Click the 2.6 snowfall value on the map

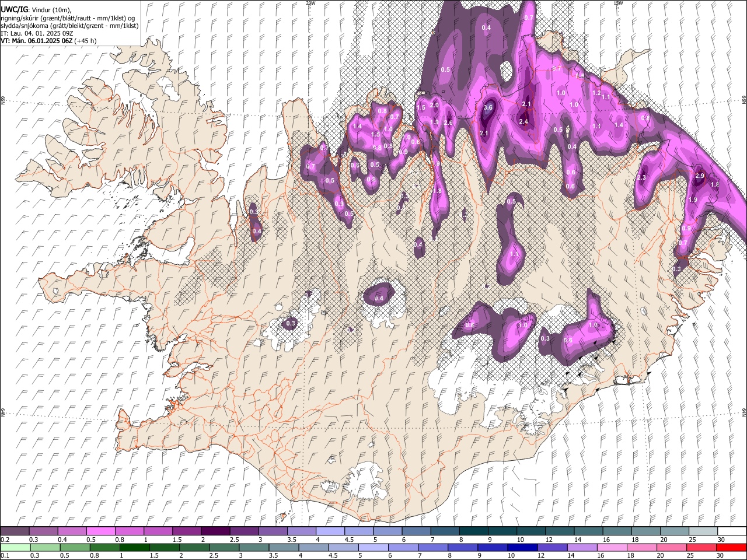coord(448,123)
